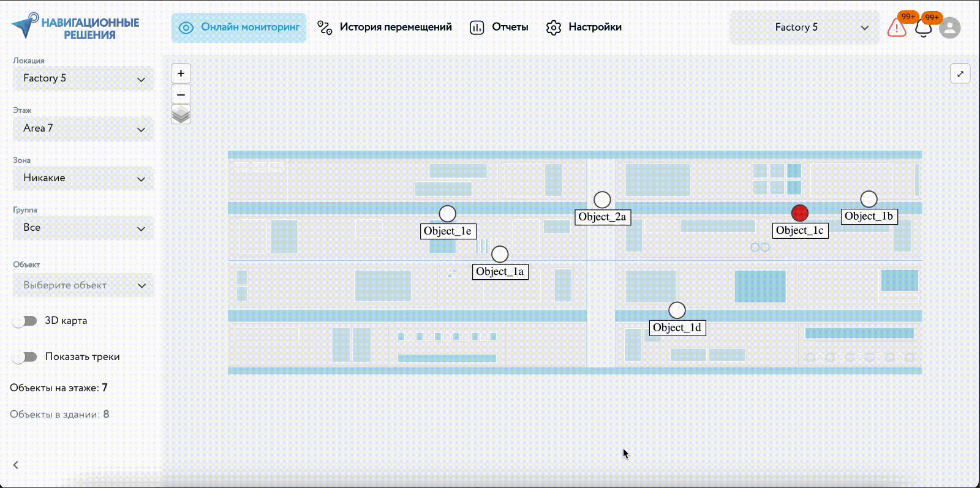Image resolution: width=980 pixels, height=488 pixels.
Task: Toggle the 3D карта switch
Action: point(25,321)
